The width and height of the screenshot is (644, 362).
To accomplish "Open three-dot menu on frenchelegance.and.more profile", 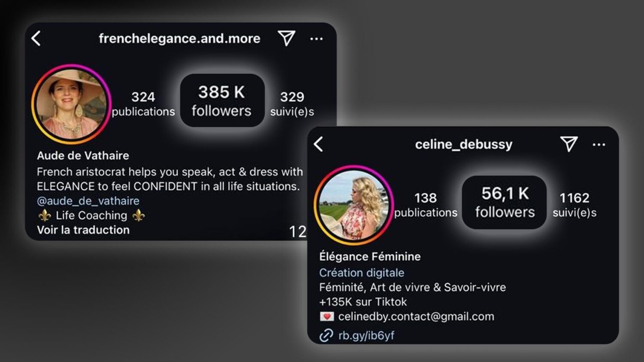I will pyautogui.click(x=316, y=39).
